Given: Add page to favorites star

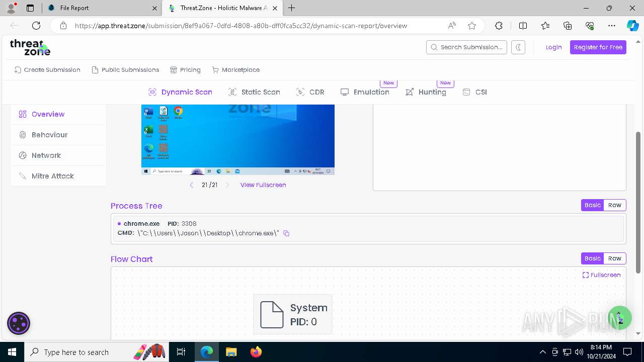Looking at the screenshot, I should pos(471,26).
